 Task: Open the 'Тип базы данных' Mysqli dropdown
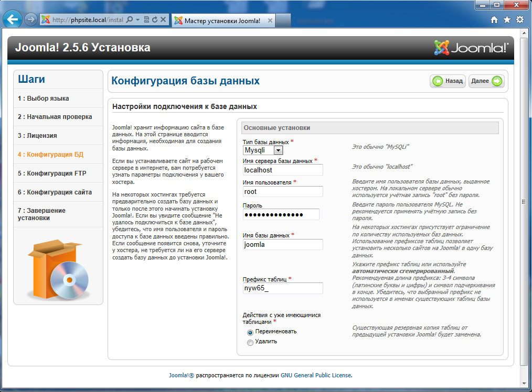click(x=263, y=150)
